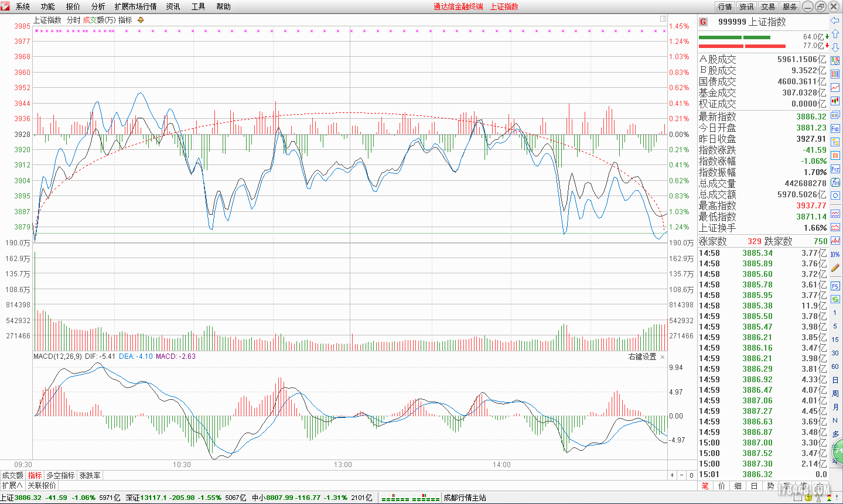Click the first quote list icon in sidebar
Image resolution: width=843 pixels, height=504 pixels.
point(835,61)
